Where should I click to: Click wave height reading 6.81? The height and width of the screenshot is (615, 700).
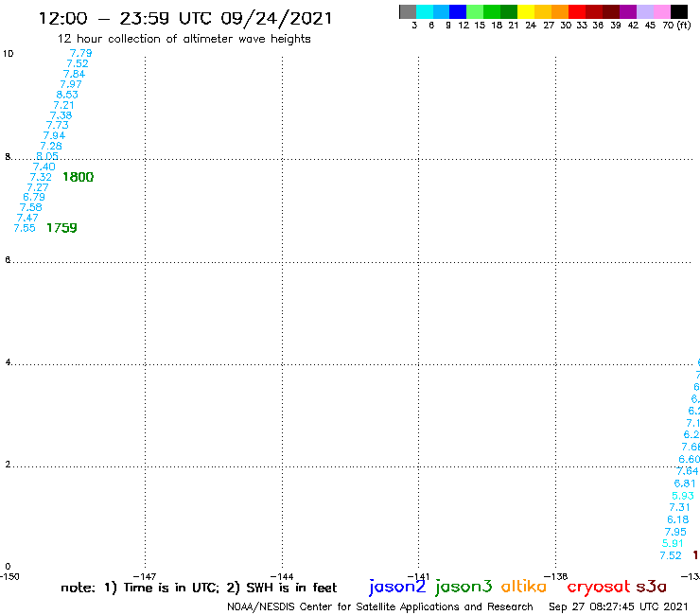pos(685,483)
